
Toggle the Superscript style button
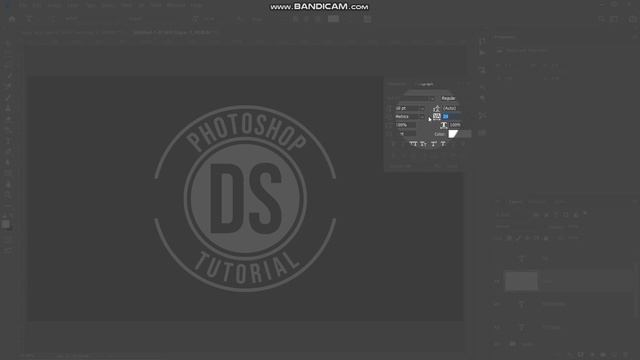point(433,144)
